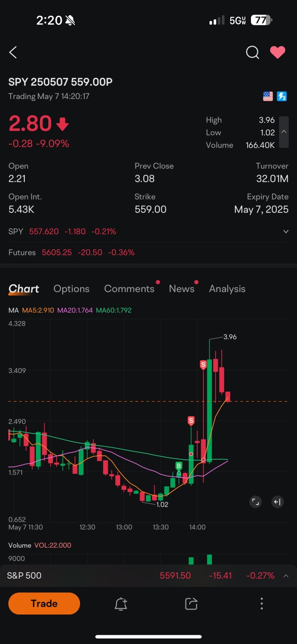
Task: Tap the share icon
Action: 191,603
